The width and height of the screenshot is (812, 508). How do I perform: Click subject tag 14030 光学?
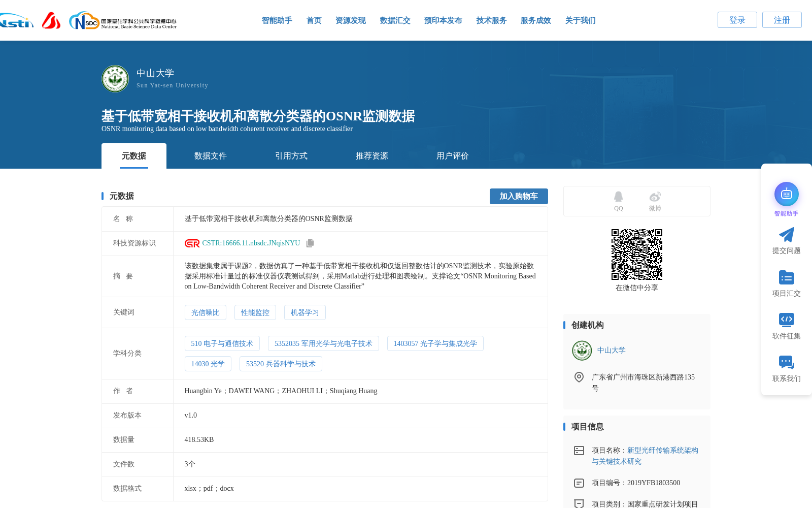(x=208, y=364)
